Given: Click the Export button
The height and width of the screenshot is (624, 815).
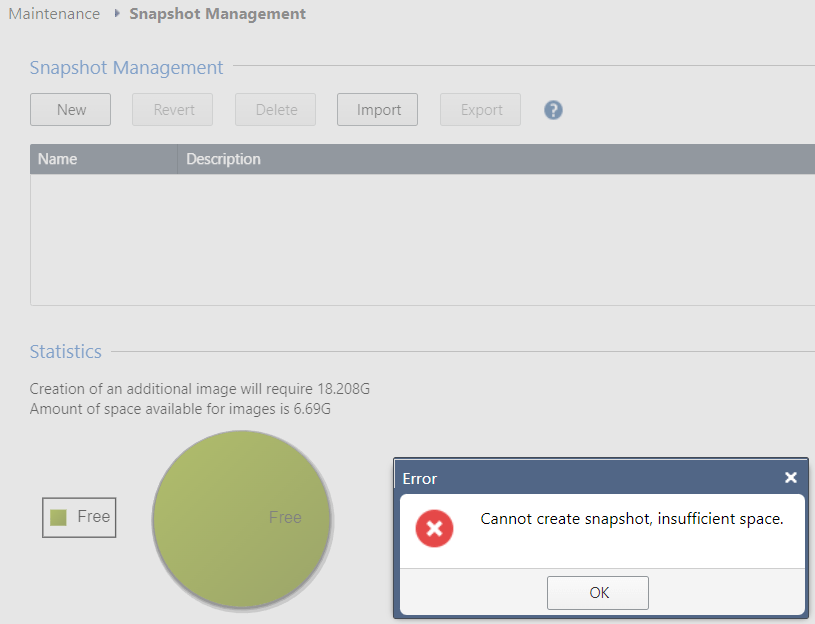Looking at the screenshot, I should [481, 110].
